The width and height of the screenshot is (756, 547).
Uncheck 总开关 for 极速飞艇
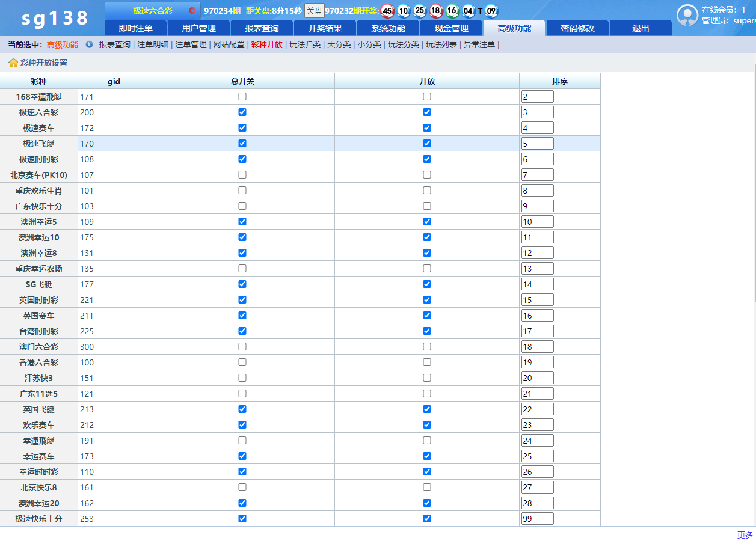[x=242, y=143]
